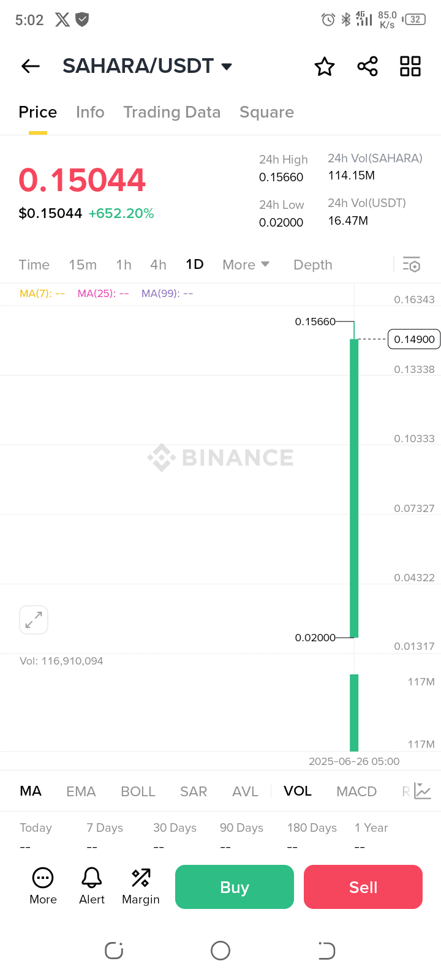The height and width of the screenshot is (980, 441).
Task: Switch to the Trading Data tab
Action: coord(171,112)
